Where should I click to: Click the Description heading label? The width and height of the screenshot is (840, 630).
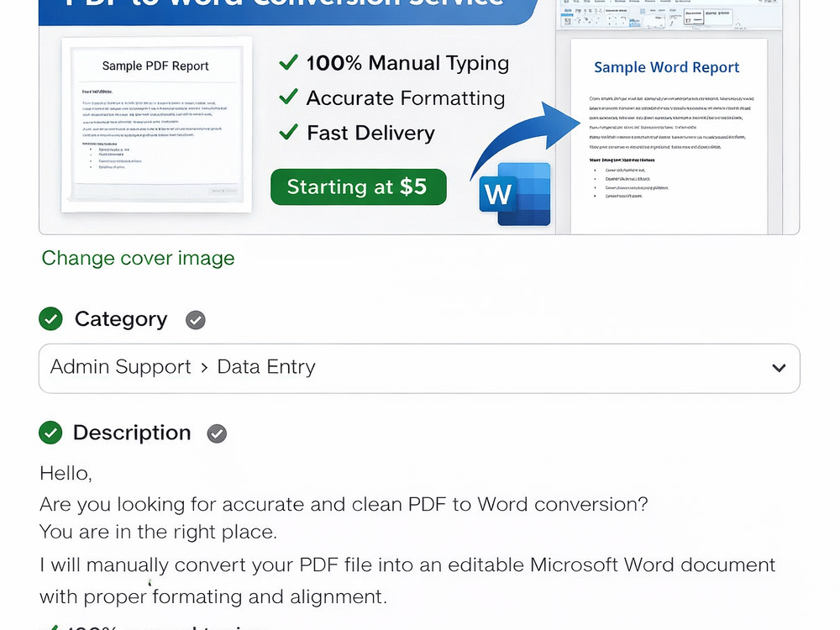coord(133,433)
